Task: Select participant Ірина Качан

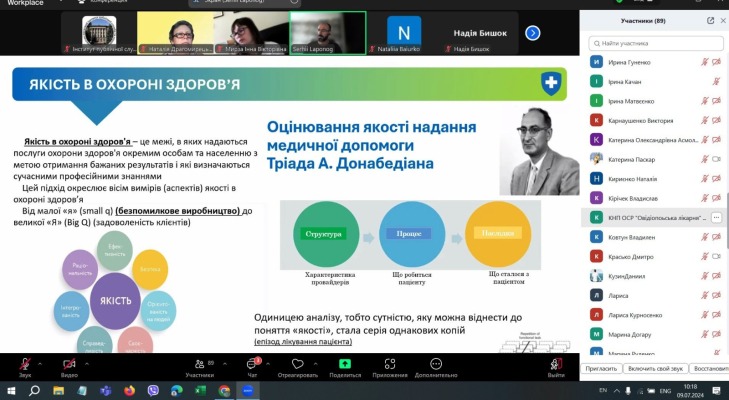Action: (x=653, y=81)
